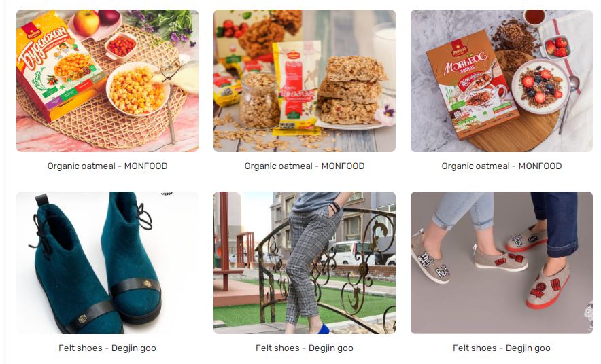Click the red-soled slipper with red patches
Image resolution: width=601 pixels, height=364 pixels.
547,287
